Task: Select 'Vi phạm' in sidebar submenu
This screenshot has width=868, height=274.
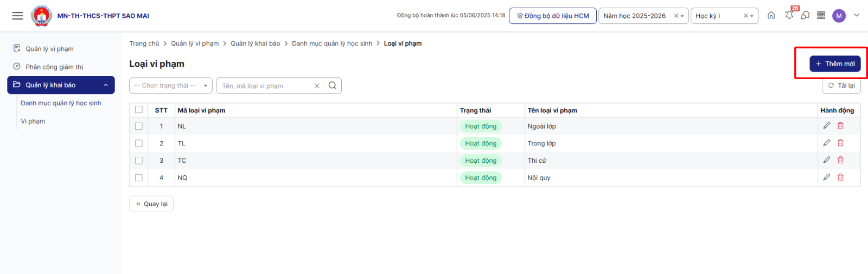Action: click(x=33, y=122)
